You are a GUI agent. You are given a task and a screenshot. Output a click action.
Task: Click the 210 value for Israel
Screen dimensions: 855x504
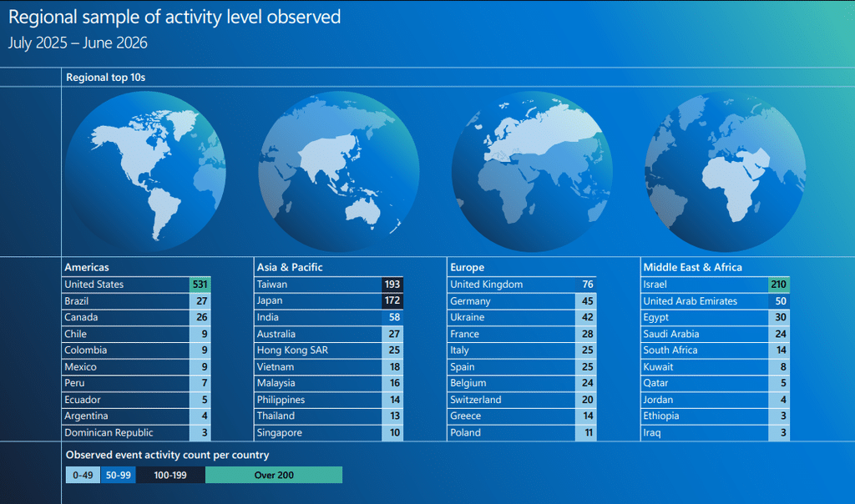[779, 285]
